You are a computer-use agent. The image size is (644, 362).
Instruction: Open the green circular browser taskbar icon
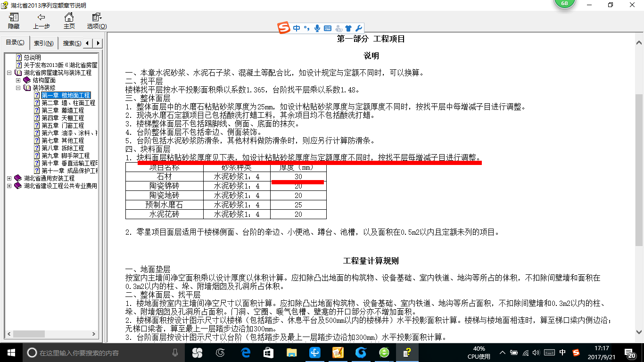tap(384, 353)
